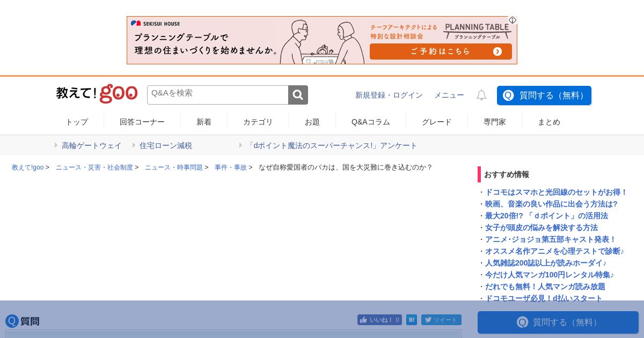Viewport: 644px width, 338px height.
Task: Open オススメ名作アニメを心理テストで診断 link
Action: [554, 251]
